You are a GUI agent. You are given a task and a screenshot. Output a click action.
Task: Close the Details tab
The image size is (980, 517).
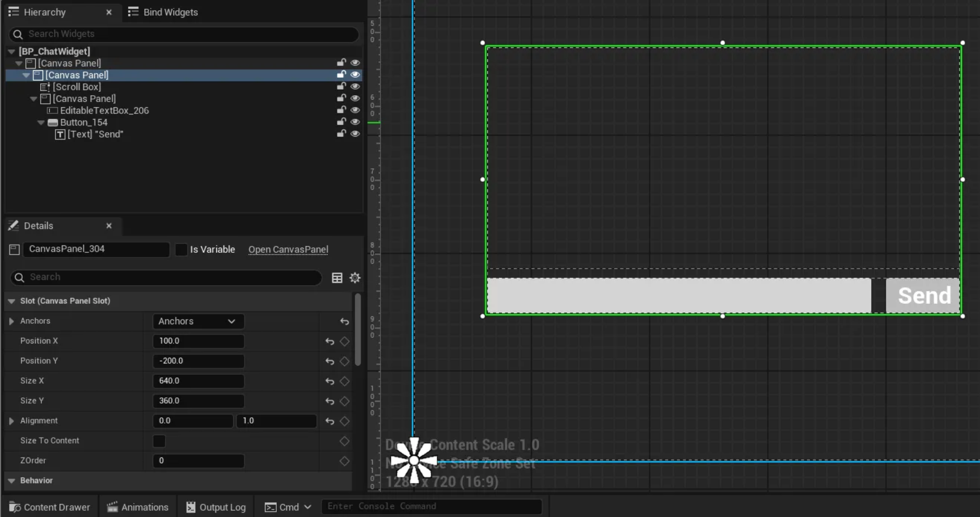(109, 226)
